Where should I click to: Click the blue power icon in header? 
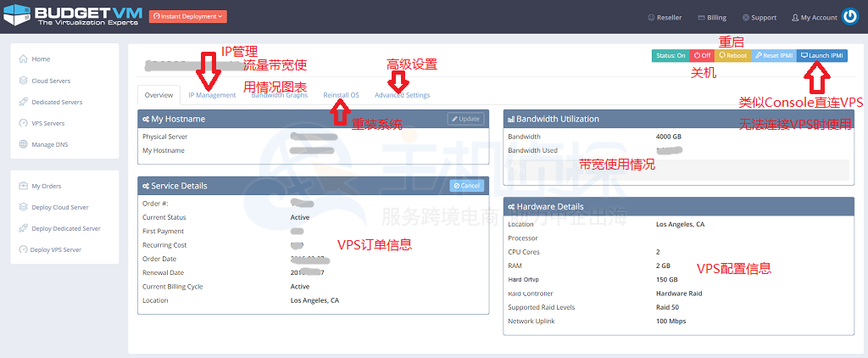point(849,17)
